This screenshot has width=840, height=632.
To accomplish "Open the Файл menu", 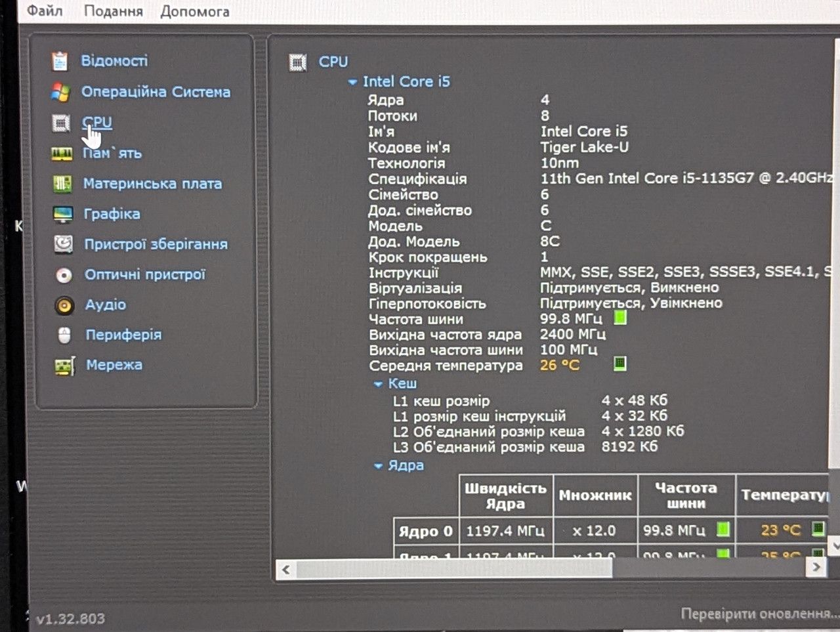I will [45, 11].
